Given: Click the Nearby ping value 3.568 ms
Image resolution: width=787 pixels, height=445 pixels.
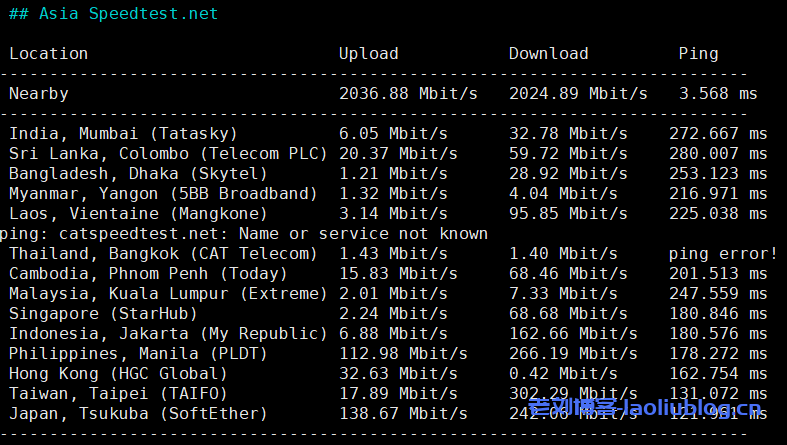Looking at the screenshot, I should 718,94.
